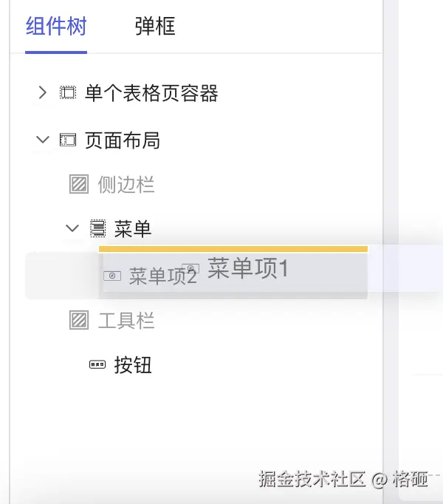443x504 pixels.
Task: Click the dragged 菜单项1 icon
Action: 190,268
